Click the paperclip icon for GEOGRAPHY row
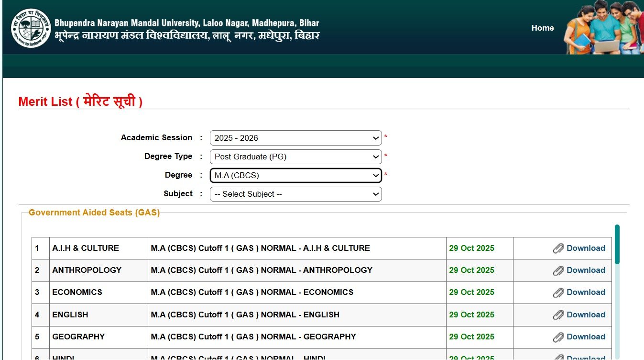 (559, 337)
